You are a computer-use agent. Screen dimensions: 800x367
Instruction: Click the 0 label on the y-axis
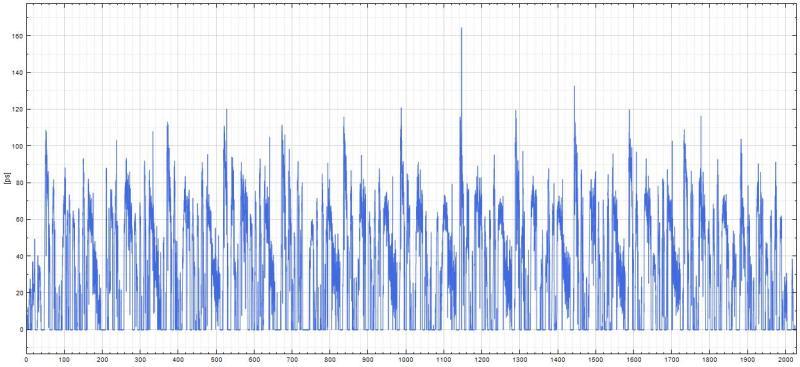21,330
